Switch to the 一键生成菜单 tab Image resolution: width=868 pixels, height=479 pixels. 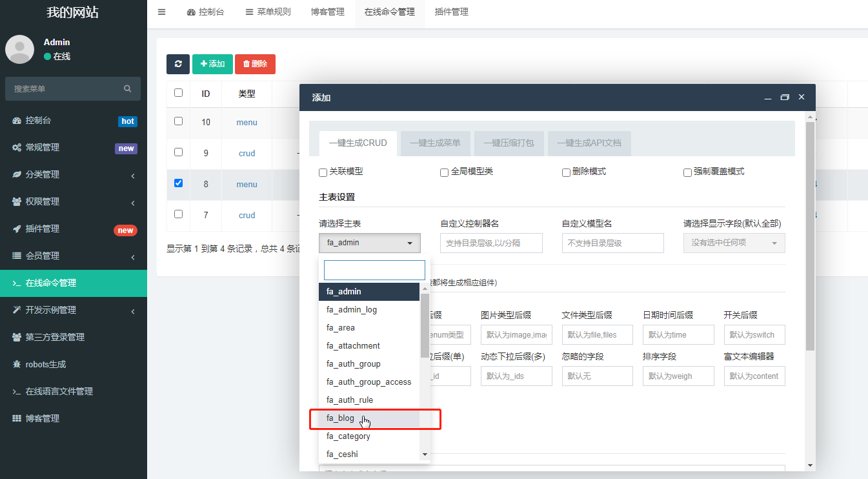(x=435, y=144)
